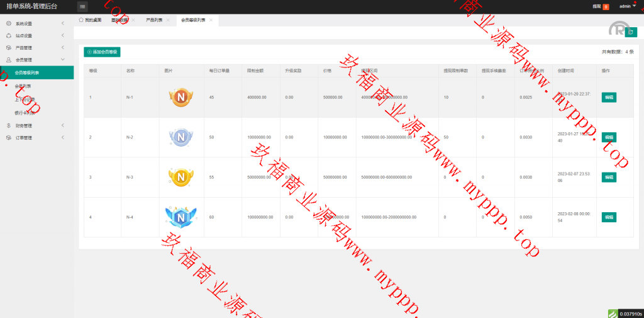Switch to the 我的桌面 tab
The height and width of the screenshot is (318, 644).
(90, 20)
